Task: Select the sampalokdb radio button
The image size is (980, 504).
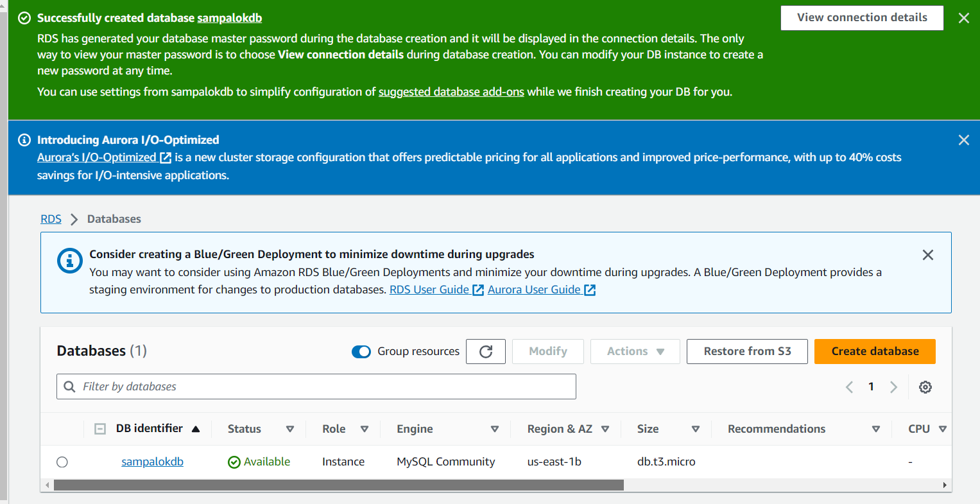Action: click(62, 462)
